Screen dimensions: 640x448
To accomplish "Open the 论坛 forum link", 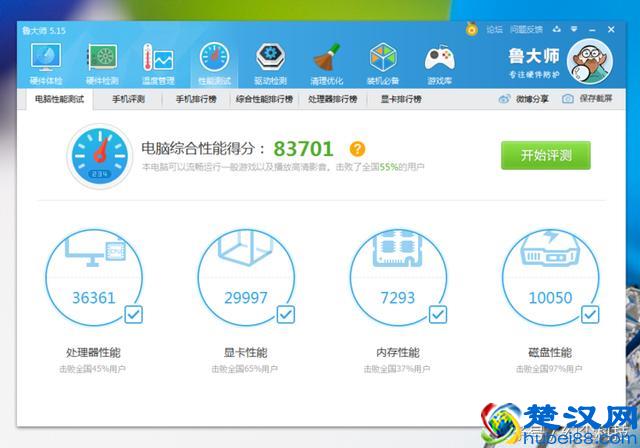I will [x=494, y=29].
